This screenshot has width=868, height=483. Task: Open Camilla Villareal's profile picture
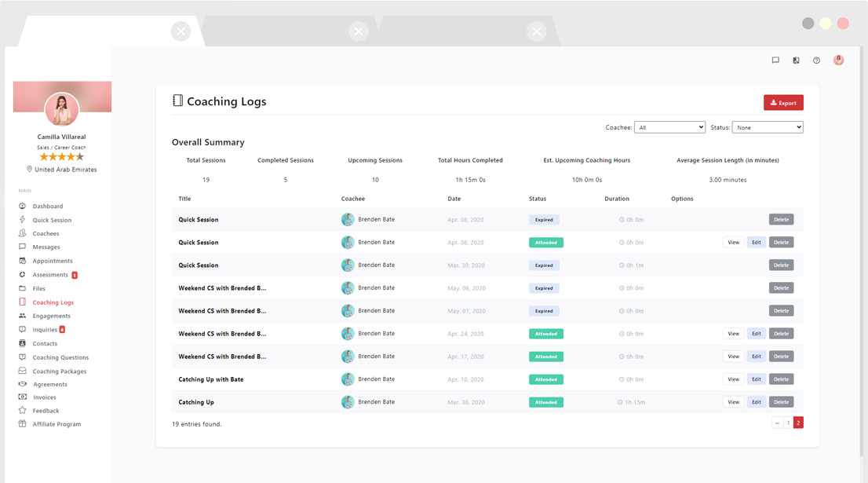[62, 109]
